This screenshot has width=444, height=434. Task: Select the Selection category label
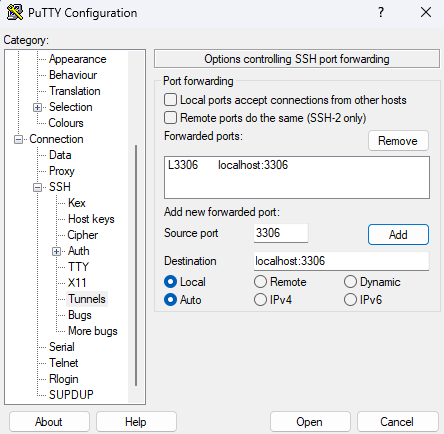(x=71, y=107)
